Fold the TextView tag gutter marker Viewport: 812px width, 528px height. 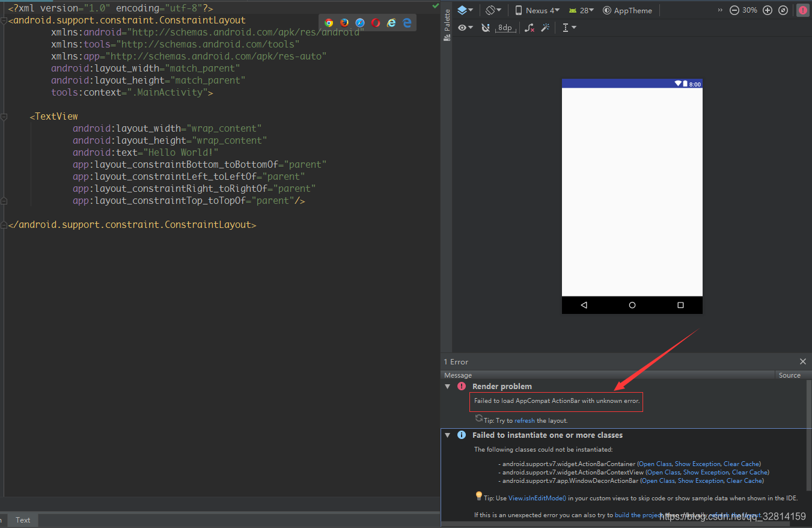pos(4,117)
